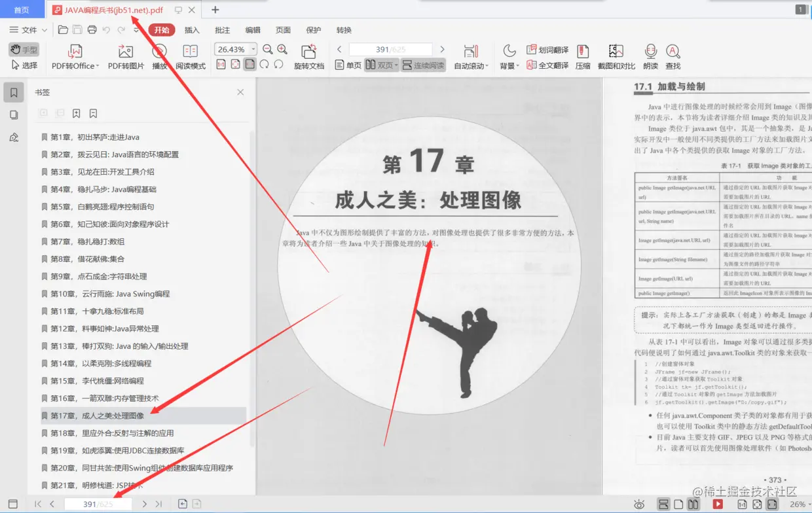Go to last page in status bar

pyautogui.click(x=158, y=504)
